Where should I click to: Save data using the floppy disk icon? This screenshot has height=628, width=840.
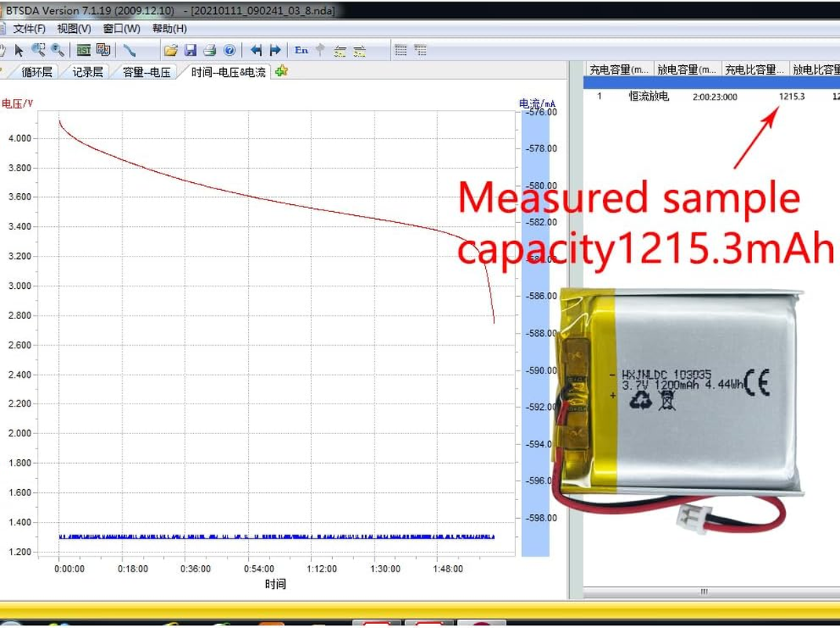coord(190,50)
